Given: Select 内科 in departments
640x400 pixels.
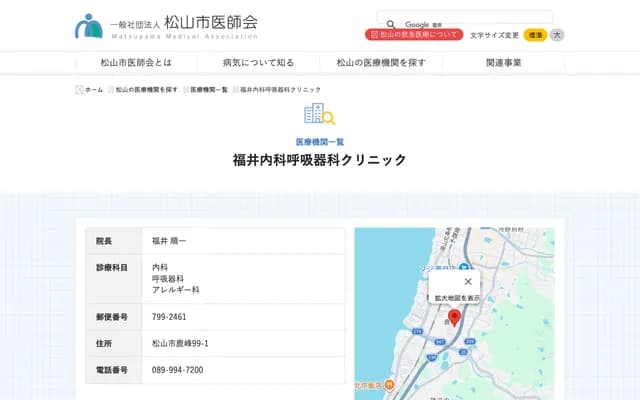Looking at the screenshot, I should coord(160,267).
